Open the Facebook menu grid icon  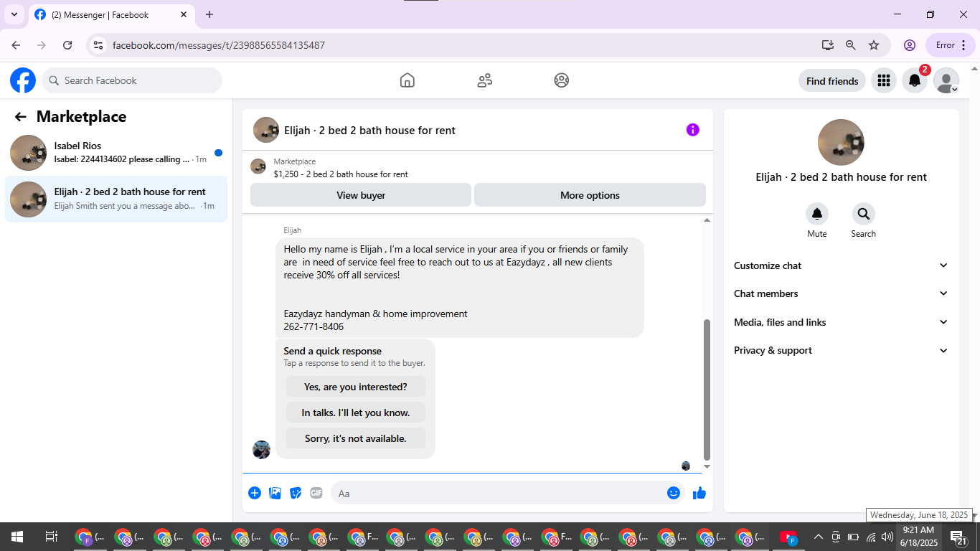884,81
